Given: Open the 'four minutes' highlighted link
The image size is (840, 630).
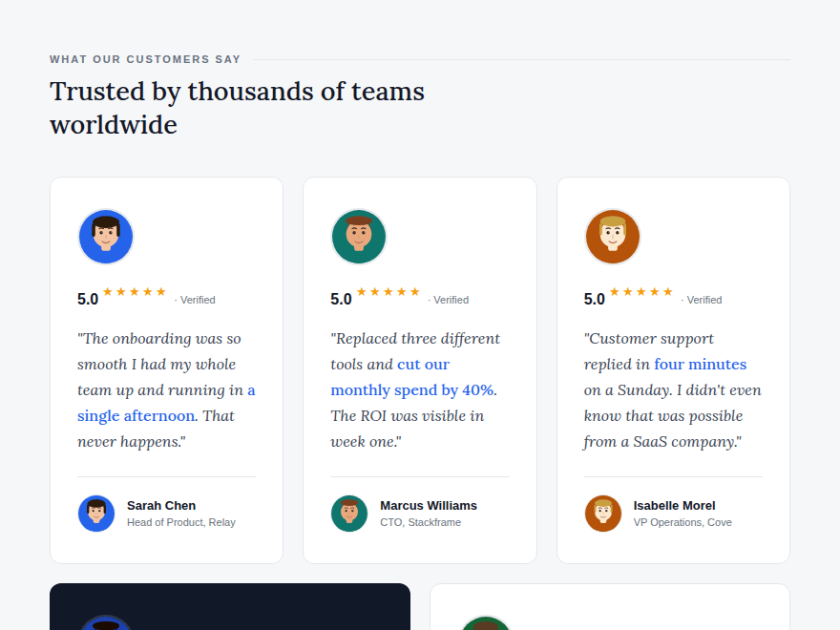Looking at the screenshot, I should click(x=701, y=365).
